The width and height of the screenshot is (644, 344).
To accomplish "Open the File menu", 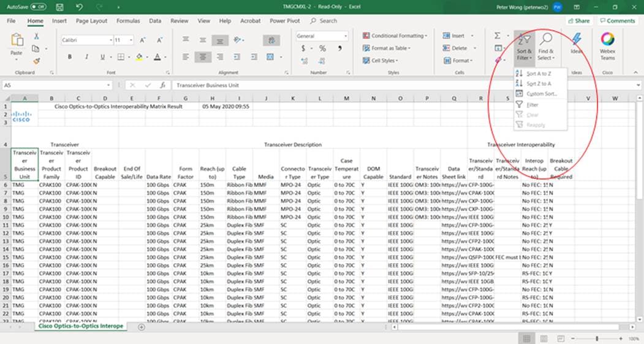I will pyautogui.click(x=11, y=21).
